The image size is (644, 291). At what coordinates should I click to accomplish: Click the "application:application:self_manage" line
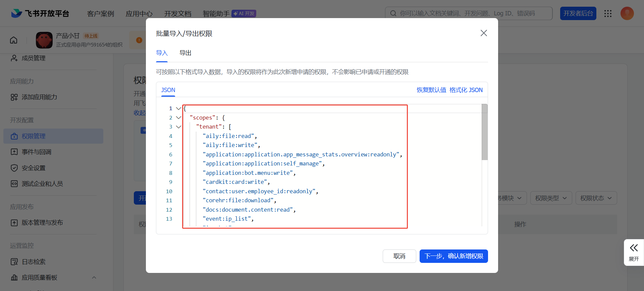point(264,164)
